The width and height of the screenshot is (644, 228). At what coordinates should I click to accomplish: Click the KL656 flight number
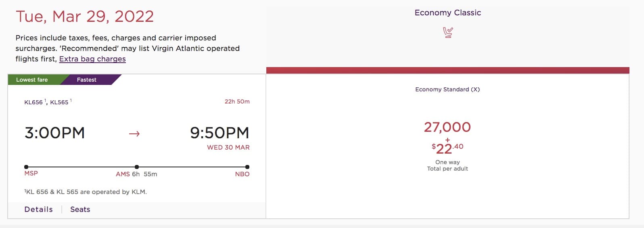click(x=33, y=102)
